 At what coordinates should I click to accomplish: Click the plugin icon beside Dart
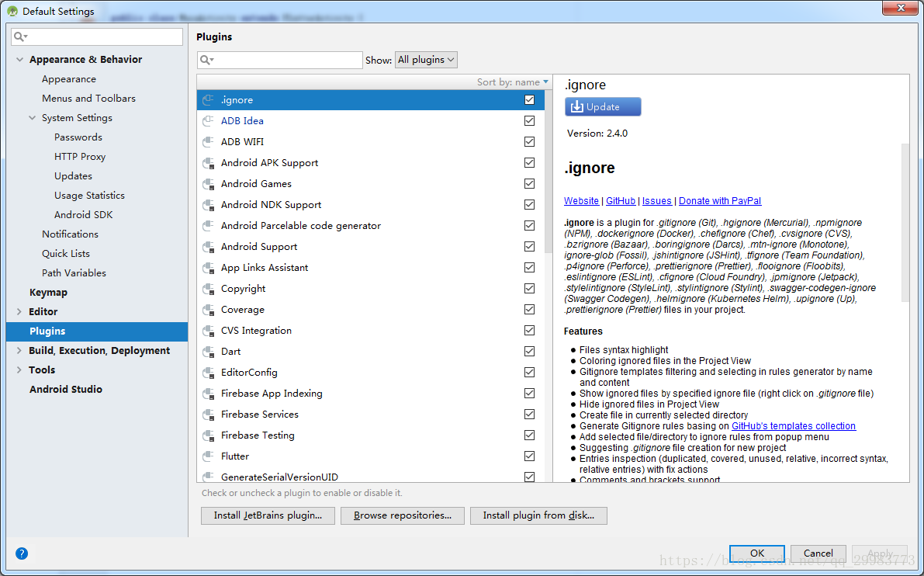pos(207,352)
